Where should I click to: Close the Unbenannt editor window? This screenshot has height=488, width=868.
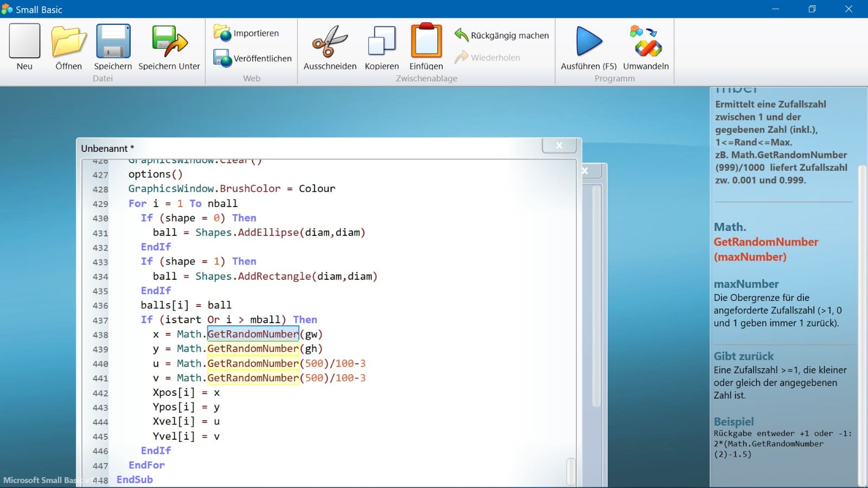[x=559, y=145]
